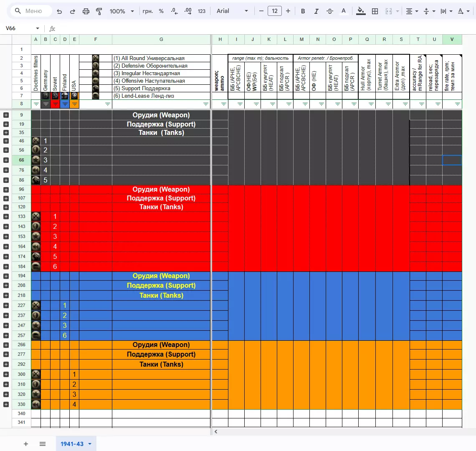Apply currency format грн.
Viewport: 476px width, 451px height.
pyautogui.click(x=147, y=11)
